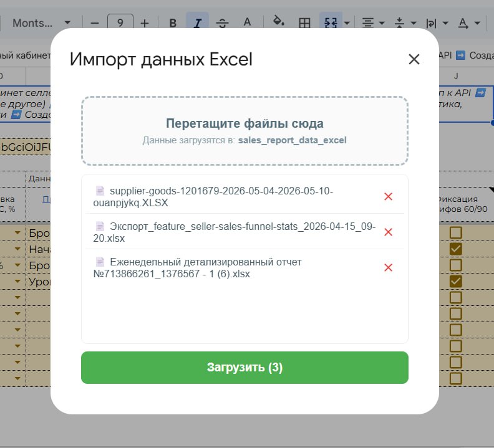Open text color tool in toolbar
Viewport: 494px width, 448px height.
pyautogui.click(x=248, y=22)
